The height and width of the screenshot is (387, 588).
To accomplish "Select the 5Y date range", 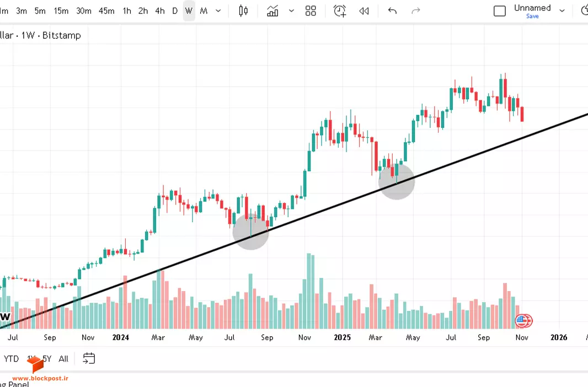I will coord(47,359).
